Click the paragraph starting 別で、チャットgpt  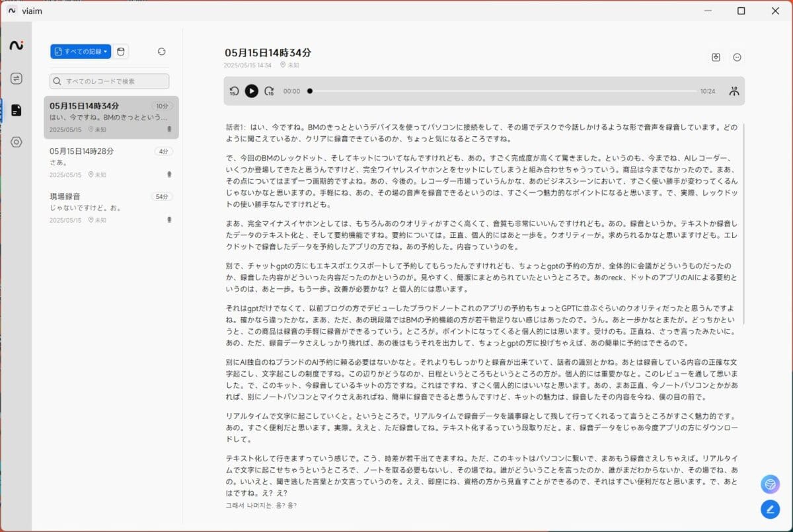click(x=481, y=277)
